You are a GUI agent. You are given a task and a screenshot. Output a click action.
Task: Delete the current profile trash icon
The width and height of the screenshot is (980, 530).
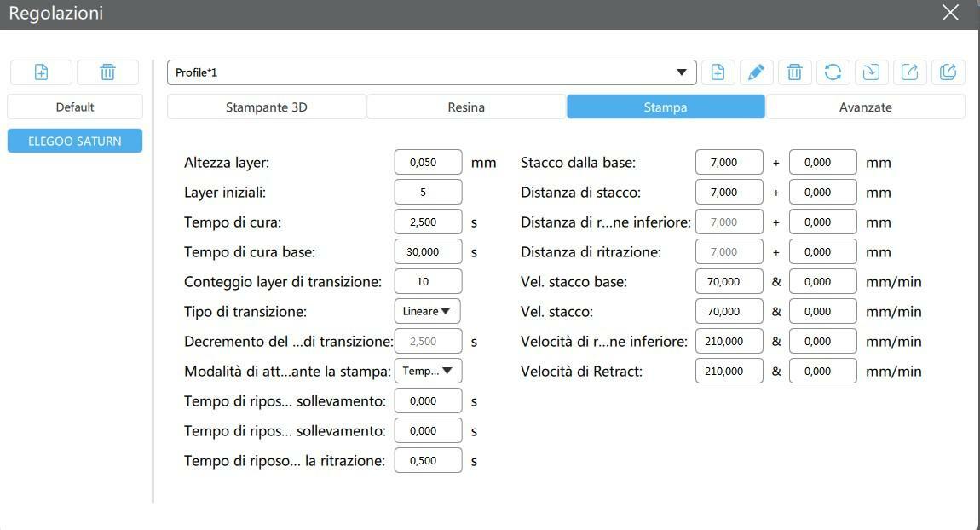coord(794,72)
